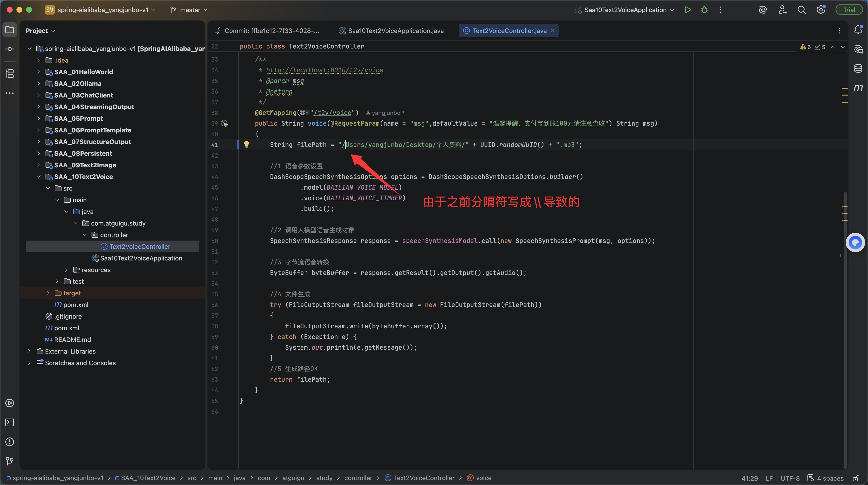Image resolution: width=868 pixels, height=485 pixels.
Task: Click the yellow intention light bulb
Action: [x=246, y=144]
